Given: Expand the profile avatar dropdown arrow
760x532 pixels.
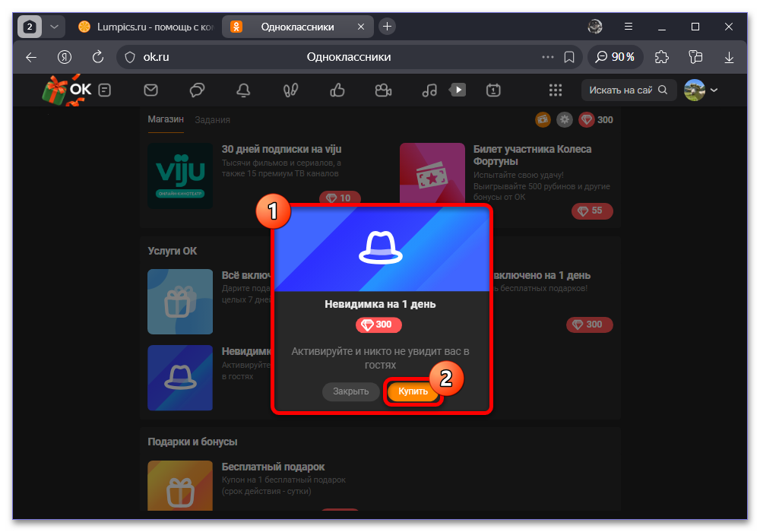Looking at the screenshot, I should pyautogui.click(x=714, y=90).
